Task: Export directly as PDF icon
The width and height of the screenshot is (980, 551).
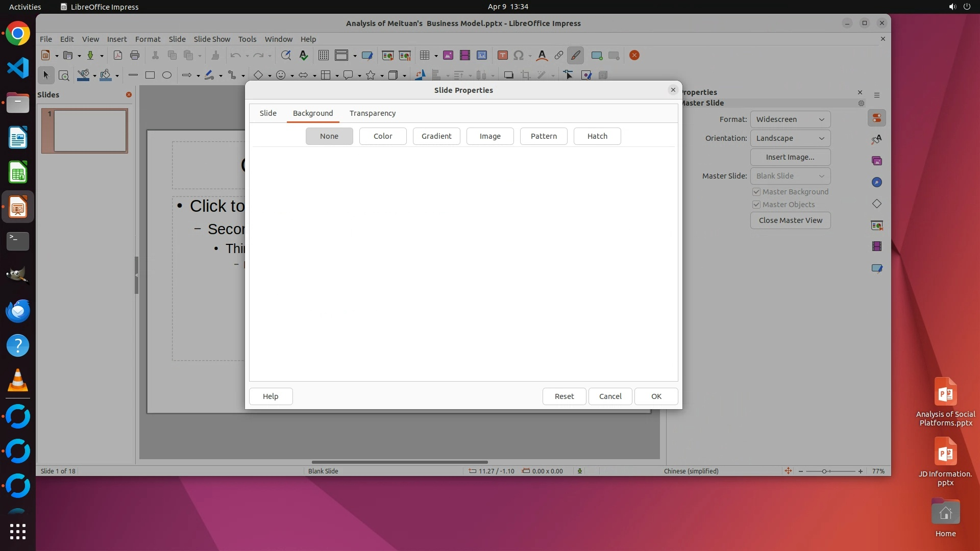Action: (118, 56)
